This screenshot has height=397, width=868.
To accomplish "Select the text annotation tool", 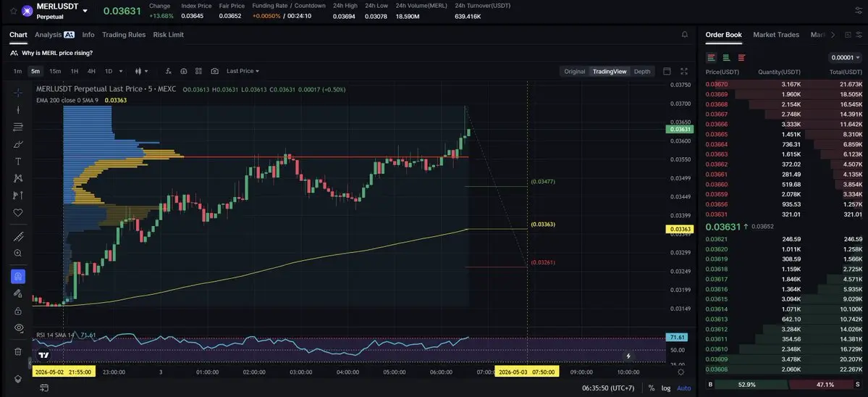I will pyautogui.click(x=17, y=161).
